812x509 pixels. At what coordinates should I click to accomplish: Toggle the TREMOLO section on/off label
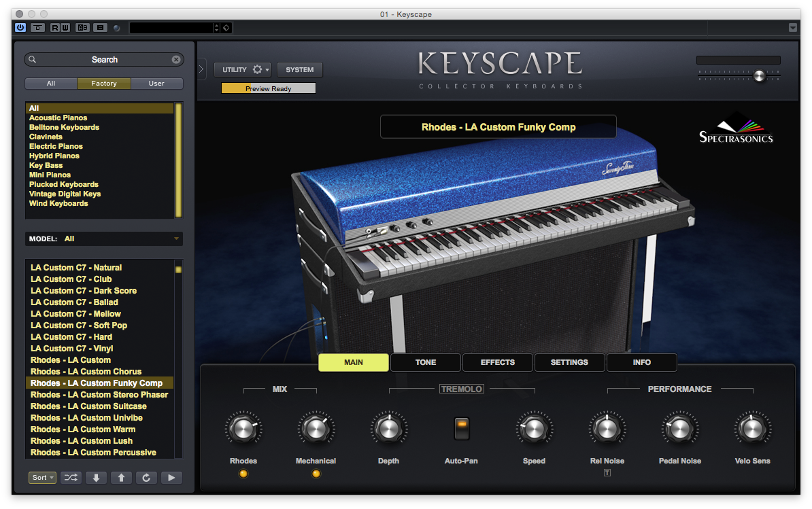pos(462,389)
